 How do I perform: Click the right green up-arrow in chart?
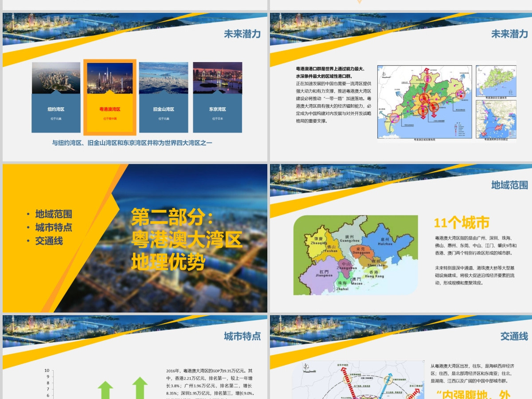click(x=140, y=388)
